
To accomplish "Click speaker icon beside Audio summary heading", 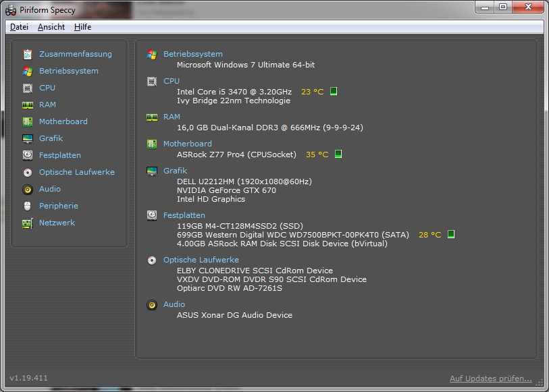I will click(152, 304).
